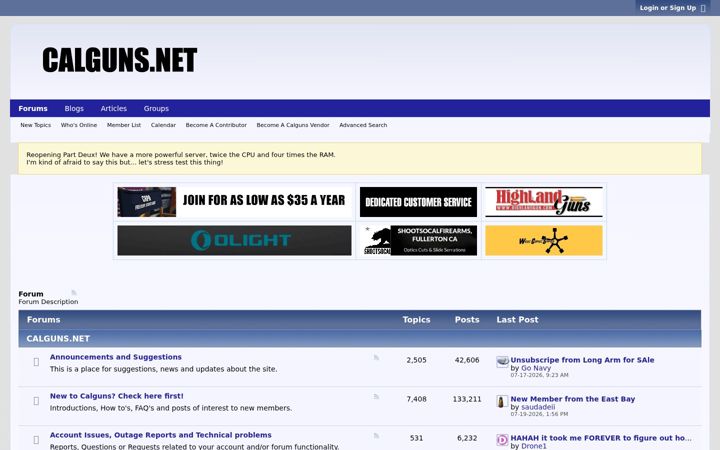Open user profile Go Navy
The width and height of the screenshot is (720, 450).
536,368
